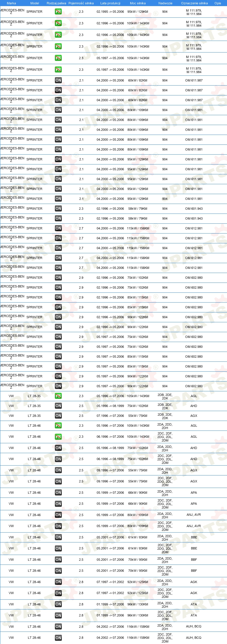Viewport: 227px width, 644px height.
Task: Click '75kW / 102KM' in the LT 28-35 AHD row
Action: tap(138, 406)
